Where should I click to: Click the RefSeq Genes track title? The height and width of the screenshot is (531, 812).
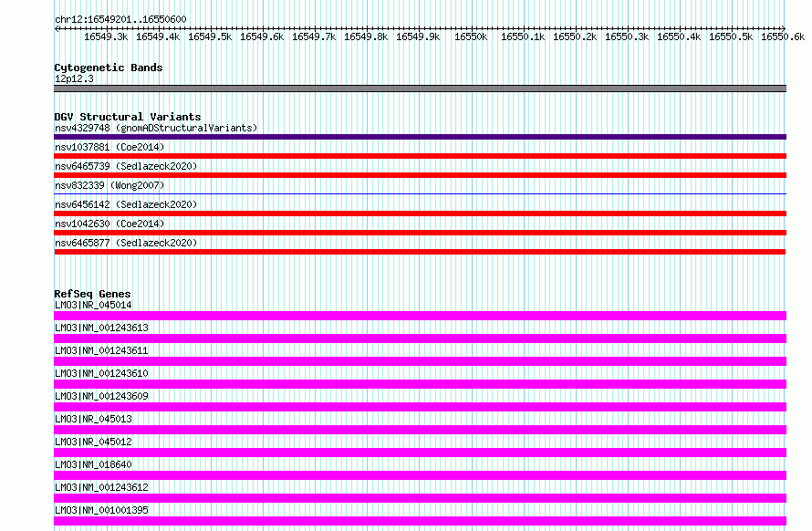(92, 294)
